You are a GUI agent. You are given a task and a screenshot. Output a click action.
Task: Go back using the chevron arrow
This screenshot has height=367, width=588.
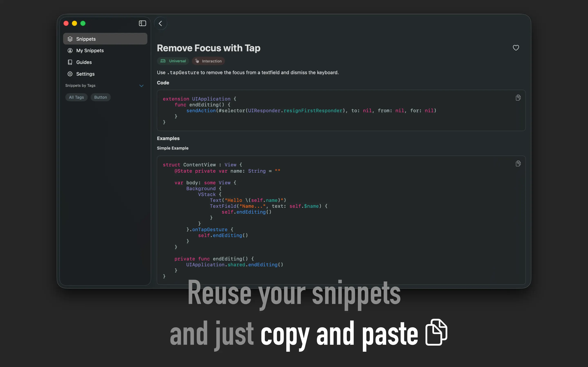(160, 23)
